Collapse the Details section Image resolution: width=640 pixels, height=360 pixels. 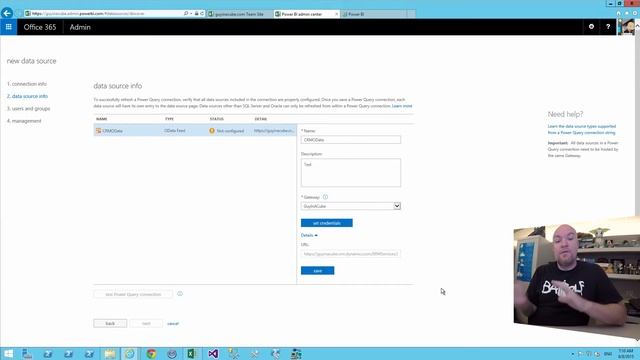[309, 235]
